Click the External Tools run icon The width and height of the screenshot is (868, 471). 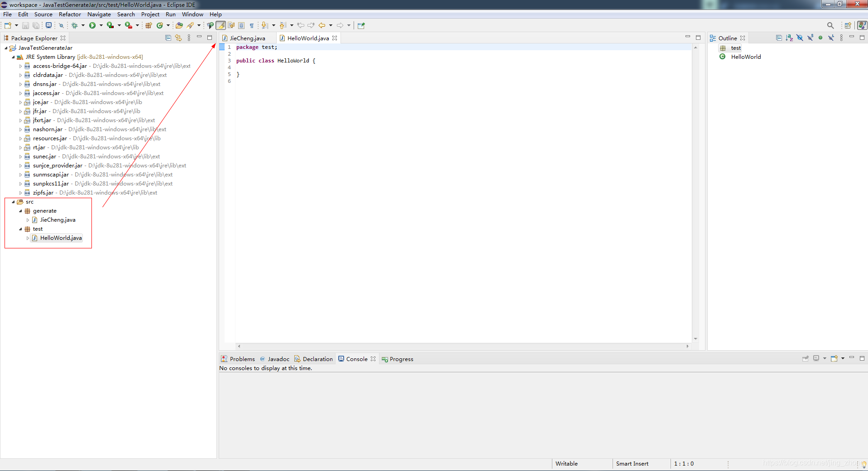tap(129, 25)
